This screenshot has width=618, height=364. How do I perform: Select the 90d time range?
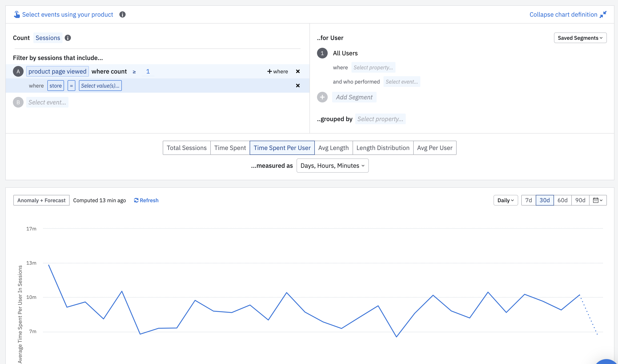580,200
